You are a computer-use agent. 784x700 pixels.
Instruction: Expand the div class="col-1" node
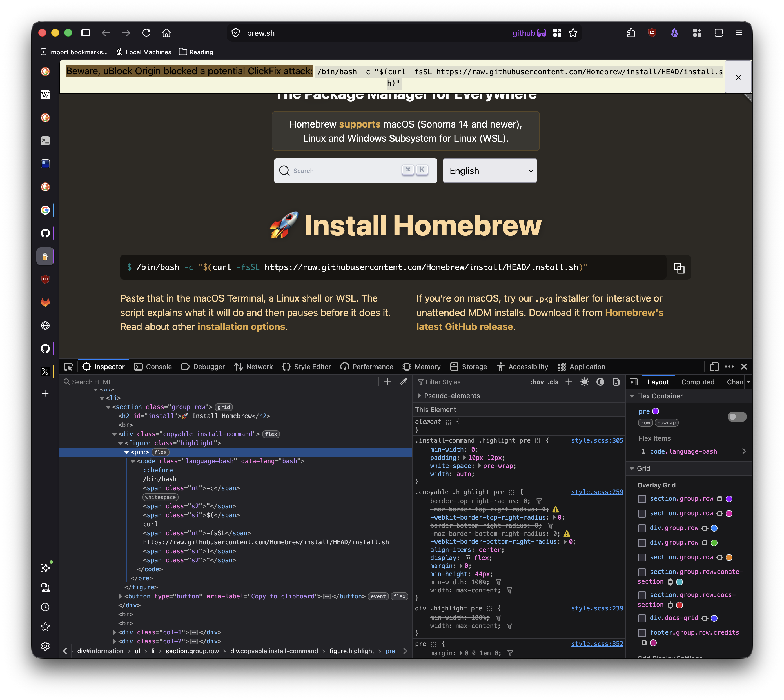click(x=115, y=632)
